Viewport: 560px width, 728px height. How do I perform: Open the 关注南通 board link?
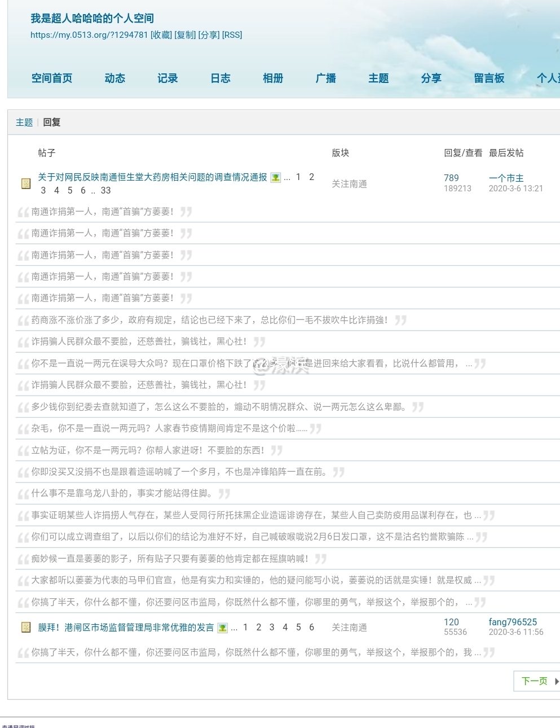[350, 183]
